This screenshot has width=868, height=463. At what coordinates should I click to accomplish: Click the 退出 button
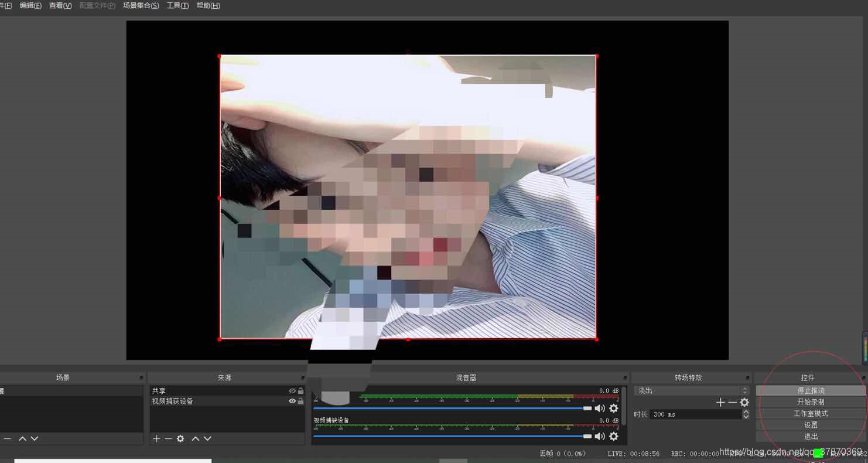pyautogui.click(x=811, y=437)
